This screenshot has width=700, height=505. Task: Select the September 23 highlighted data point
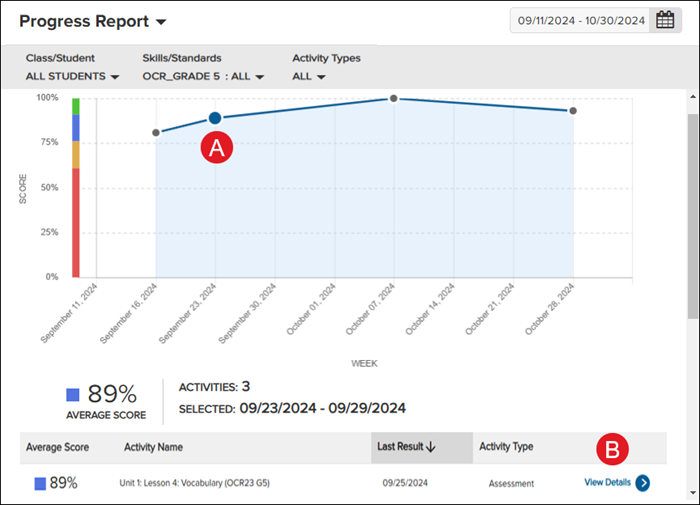point(214,118)
